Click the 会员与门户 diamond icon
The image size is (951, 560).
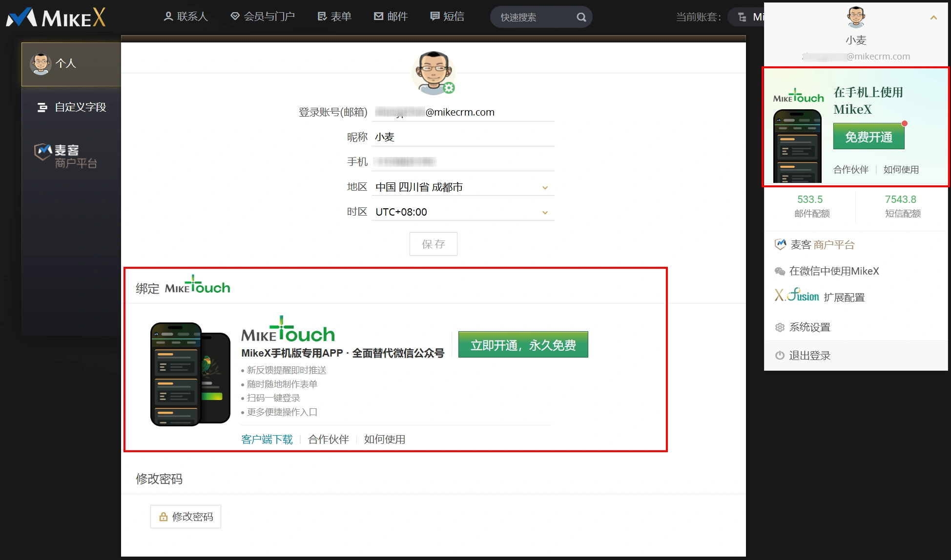(x=235, y=17)
